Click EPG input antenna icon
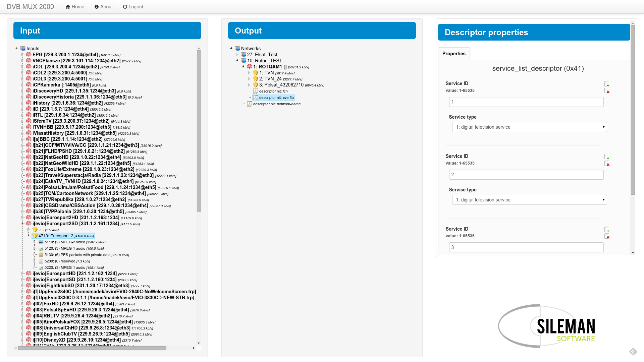This screenshot has width=644, height=362. (29, 55)
